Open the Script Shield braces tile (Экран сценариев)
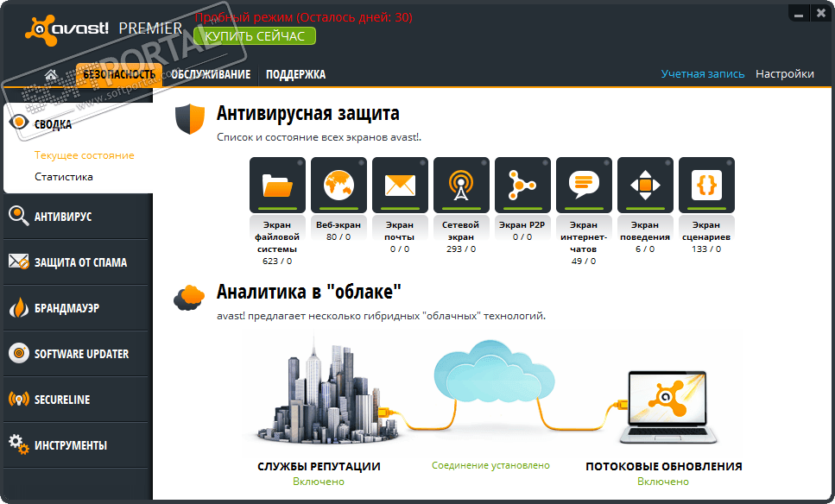835x504 pixels. click(706, 186)
